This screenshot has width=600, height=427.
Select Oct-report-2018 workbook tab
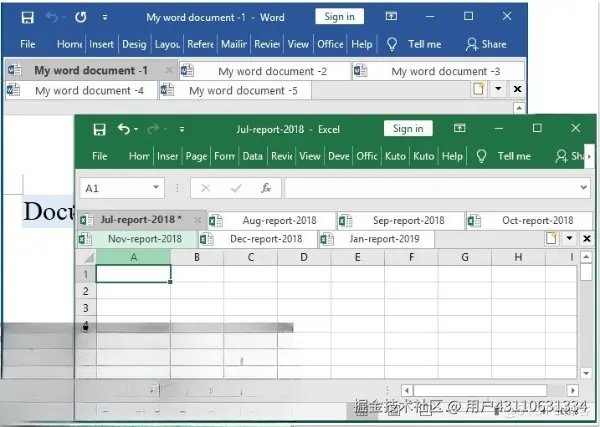pos(530,220)
